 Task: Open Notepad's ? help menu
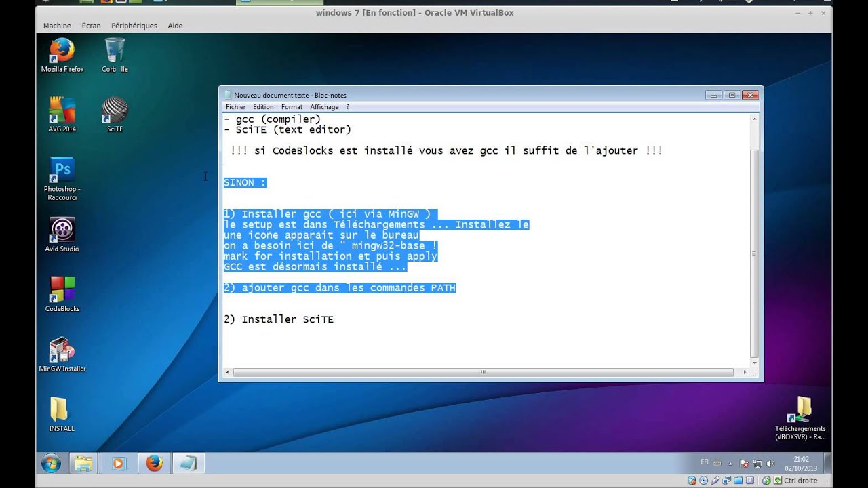pos(348,107)
